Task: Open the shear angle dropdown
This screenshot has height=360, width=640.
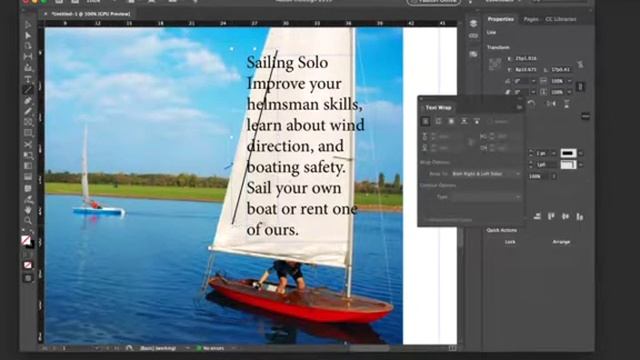Action: point(533,92)
